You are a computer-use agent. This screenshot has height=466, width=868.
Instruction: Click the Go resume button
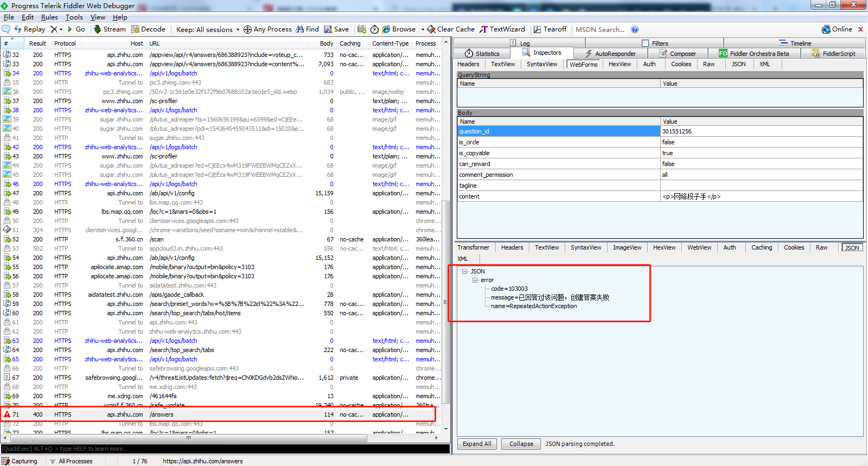76,29
